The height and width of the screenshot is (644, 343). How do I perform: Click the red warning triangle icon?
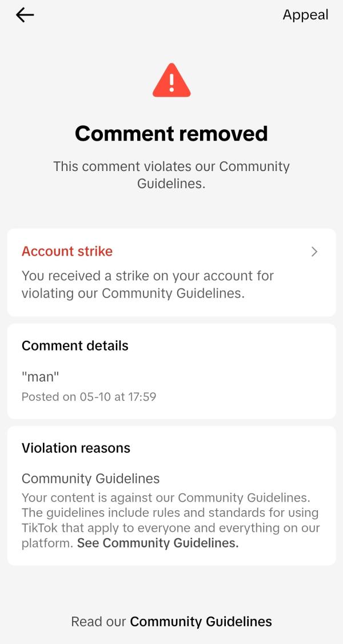(171, 81)
